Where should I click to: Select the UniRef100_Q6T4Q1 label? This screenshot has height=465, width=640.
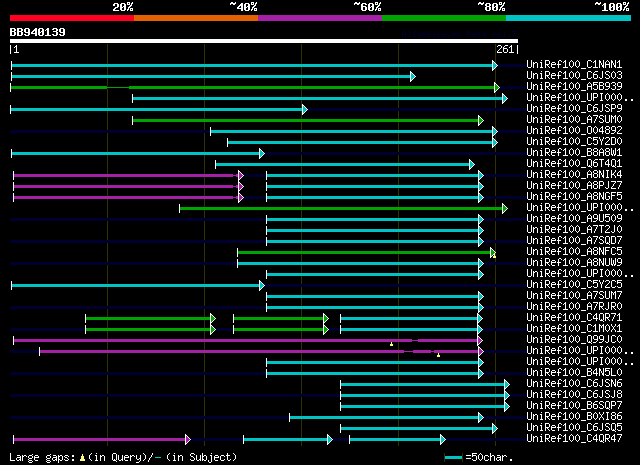click(x=574, y=163)
